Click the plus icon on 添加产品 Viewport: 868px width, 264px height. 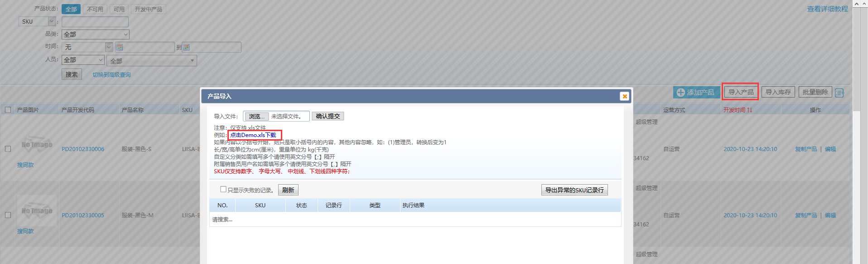click(x=680, y=93)
